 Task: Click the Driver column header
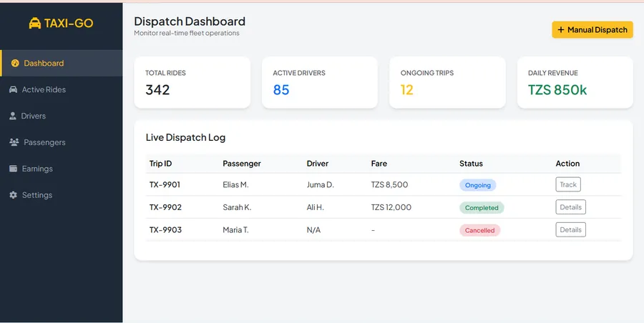coord(318,164)
